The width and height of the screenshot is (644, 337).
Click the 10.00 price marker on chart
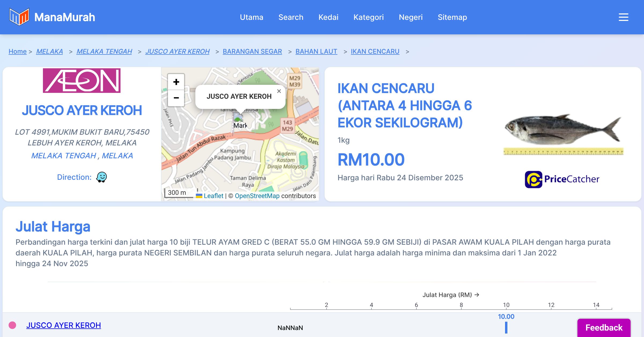click(506, 327)
